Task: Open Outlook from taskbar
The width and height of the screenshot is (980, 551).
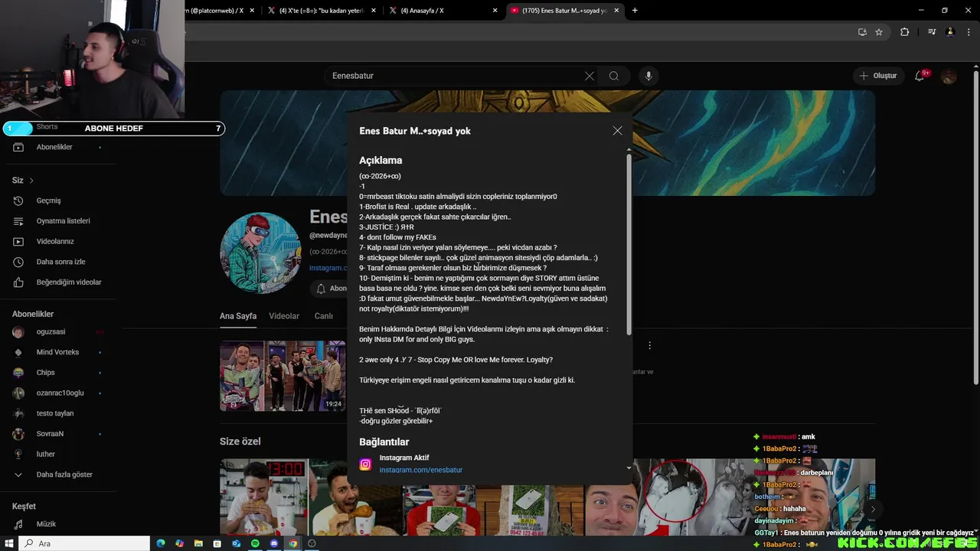Action: click(x=237, y=543)
